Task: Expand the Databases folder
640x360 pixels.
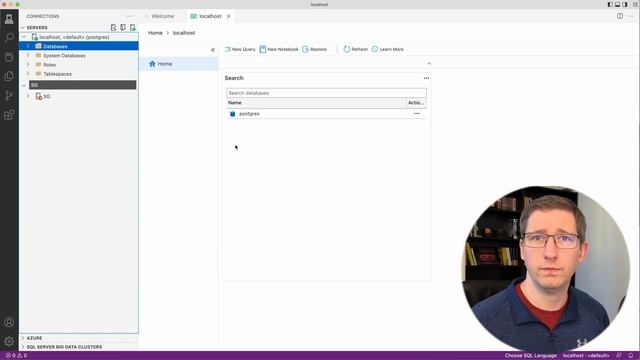Action: [28, 47]
